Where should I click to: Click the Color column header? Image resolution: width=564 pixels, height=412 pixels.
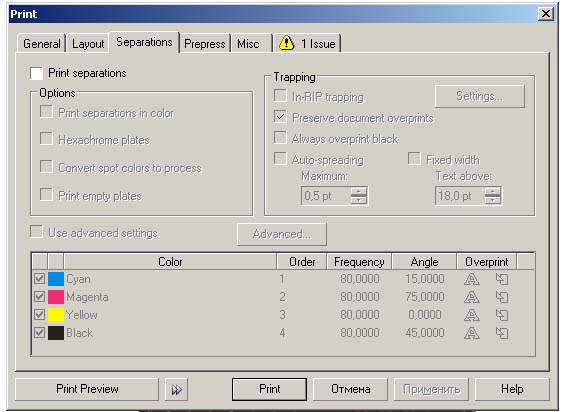tap(170, 262)
